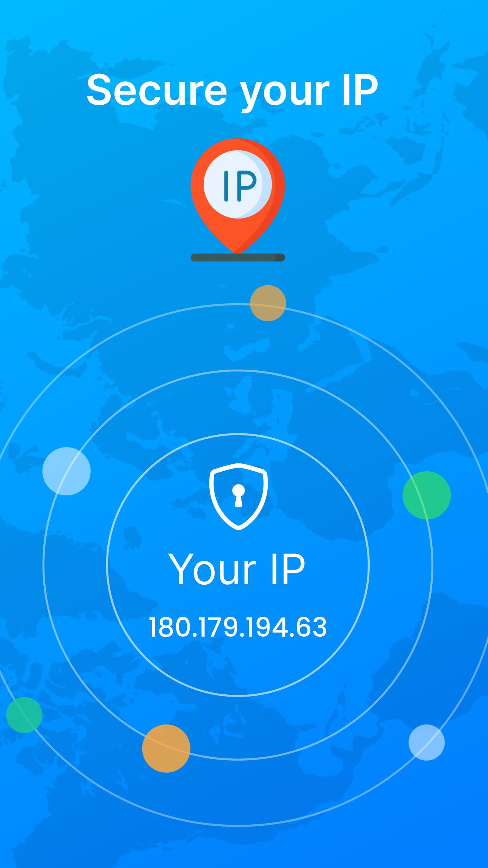Click the pointed tip of the red location pin

click(235, 249)
